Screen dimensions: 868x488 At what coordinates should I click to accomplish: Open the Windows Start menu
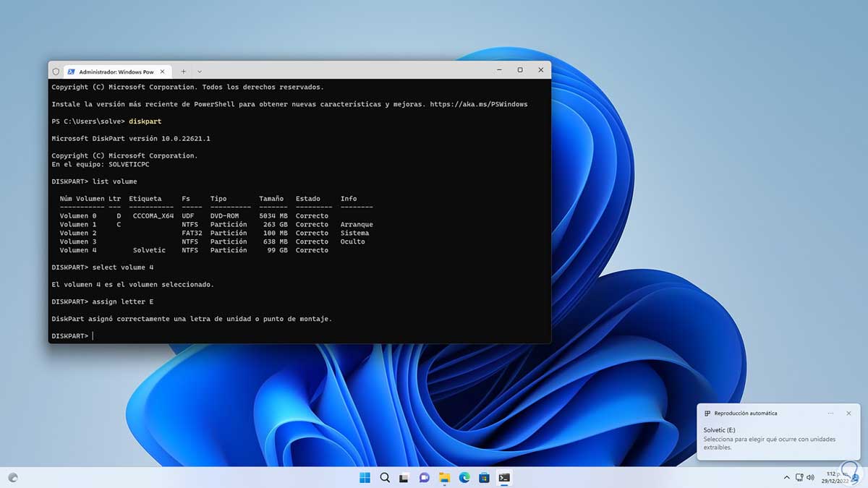click(365, 477)
